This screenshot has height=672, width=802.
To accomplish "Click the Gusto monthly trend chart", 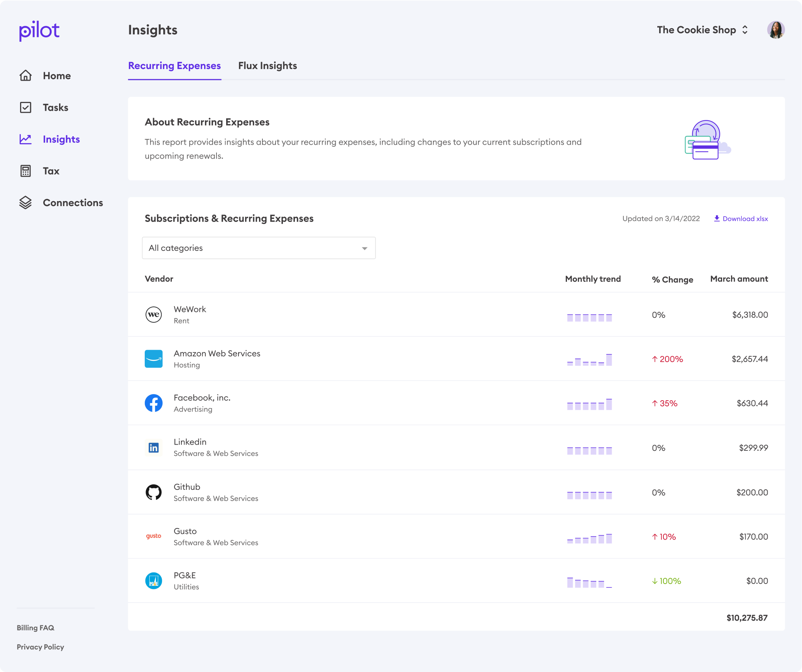I will coord(589,538).
